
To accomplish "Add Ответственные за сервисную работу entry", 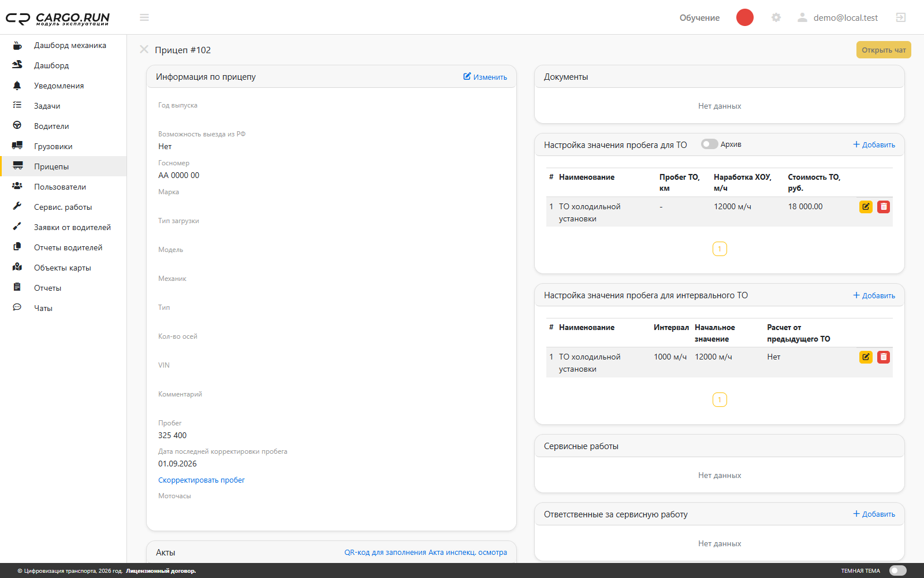I will pyautogui.click(x=874, y=514).
